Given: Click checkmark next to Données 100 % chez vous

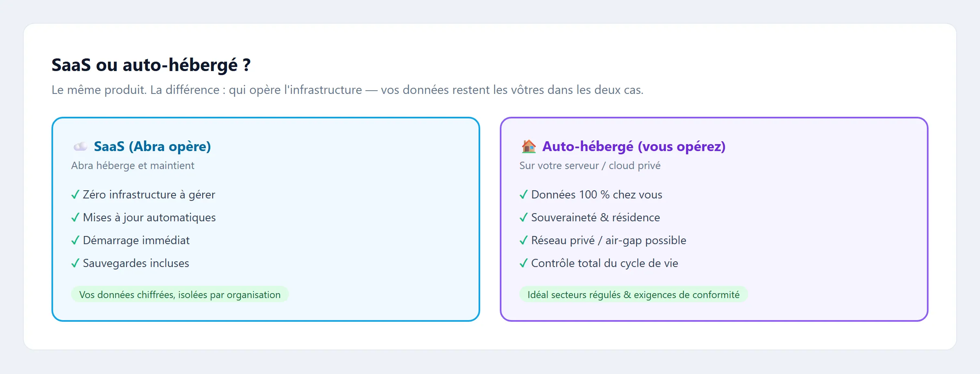Looking at the screenshot, I should pyautogui.click(x=523, y=195).
